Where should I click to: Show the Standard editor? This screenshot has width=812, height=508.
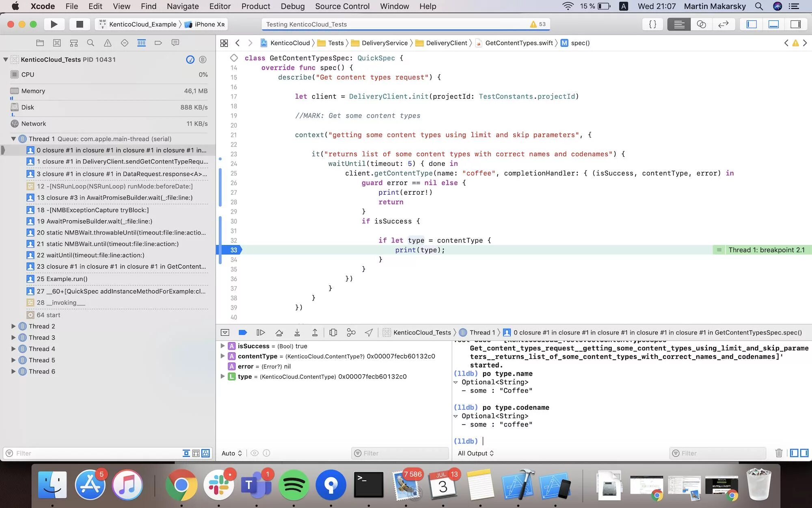point(679,24)
